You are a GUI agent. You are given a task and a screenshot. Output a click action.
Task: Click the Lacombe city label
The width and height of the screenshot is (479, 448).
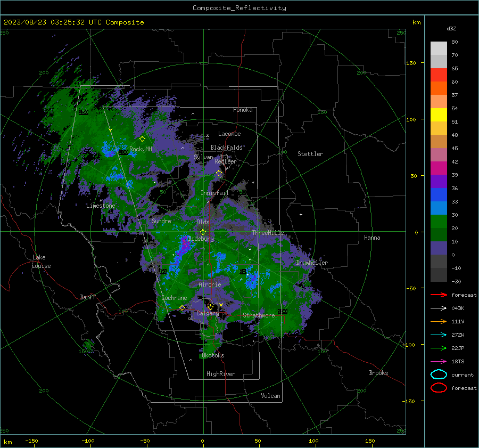pos(229,134)
